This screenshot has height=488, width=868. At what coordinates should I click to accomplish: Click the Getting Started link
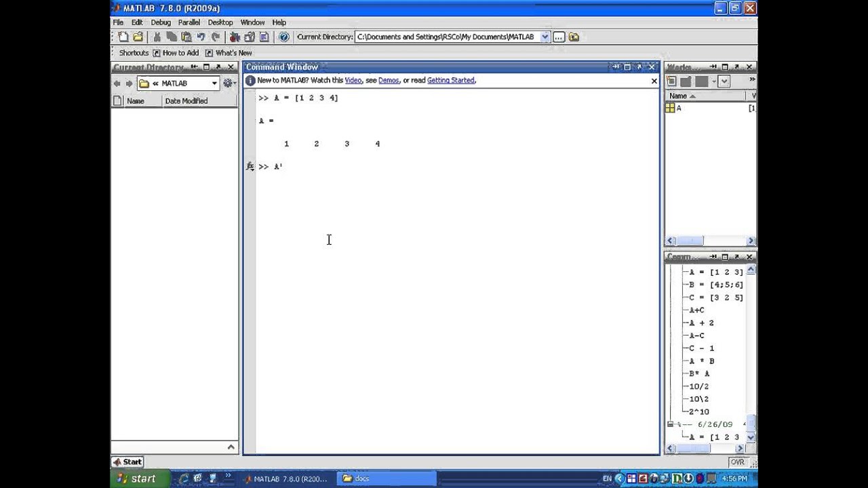[x=451, y=81]
